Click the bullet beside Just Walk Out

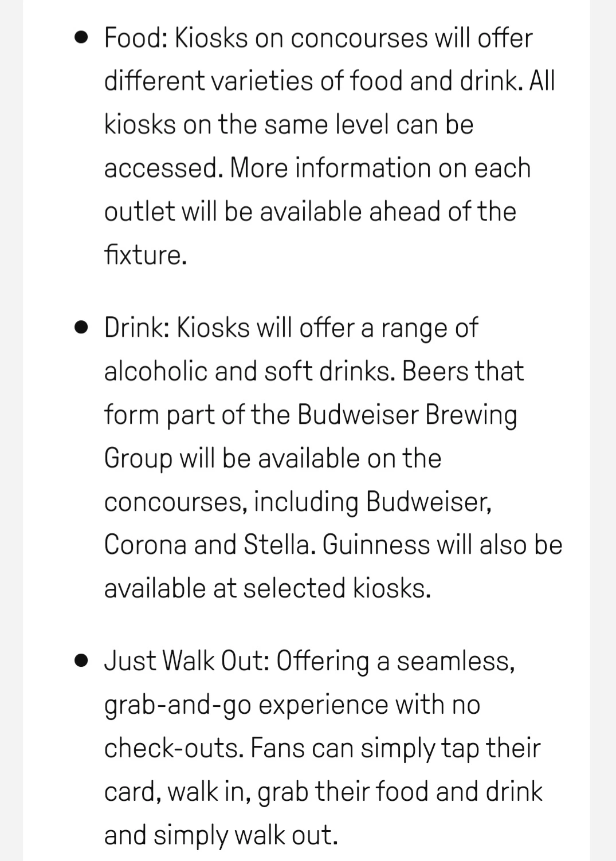tap(81, 661)
